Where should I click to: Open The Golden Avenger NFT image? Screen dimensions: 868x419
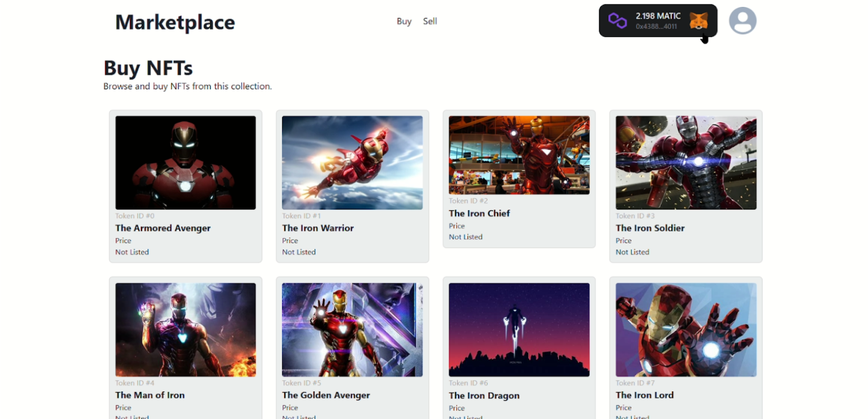[x=352, y=330]
